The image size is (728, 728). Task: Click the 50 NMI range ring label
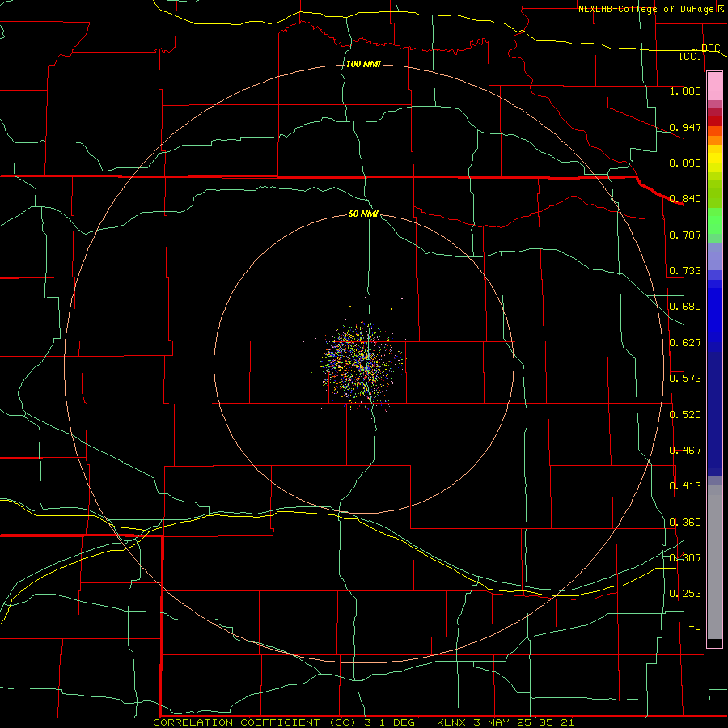[x=363, y=214]
